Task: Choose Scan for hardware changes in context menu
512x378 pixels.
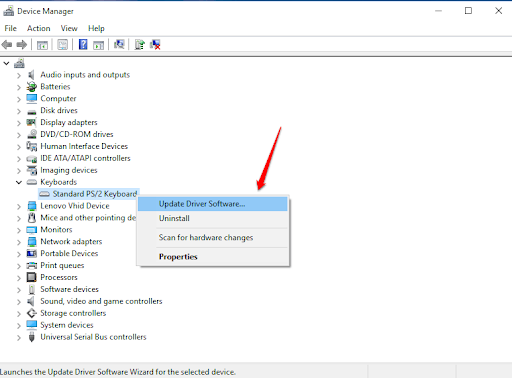Action: [213, 237]
